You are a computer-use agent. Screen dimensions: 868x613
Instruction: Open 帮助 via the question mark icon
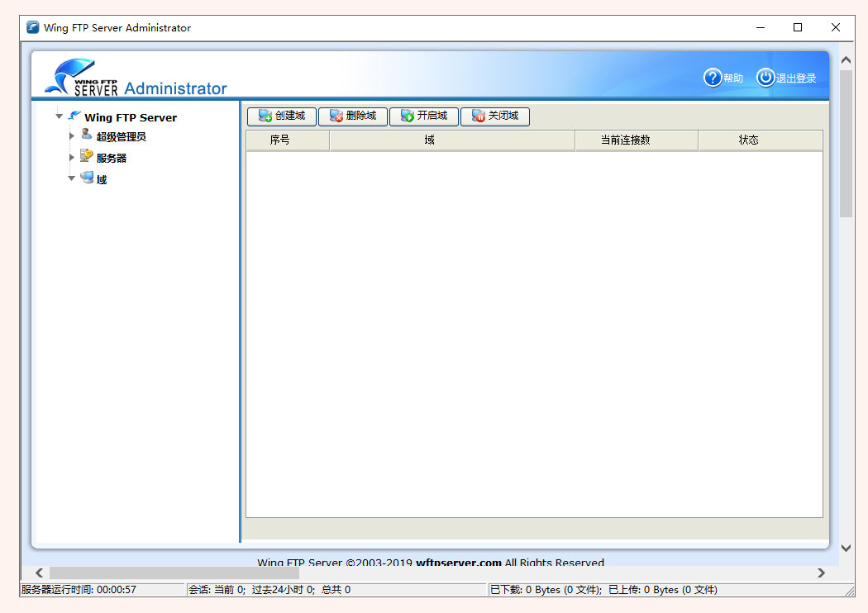click(x=711, y=78)
